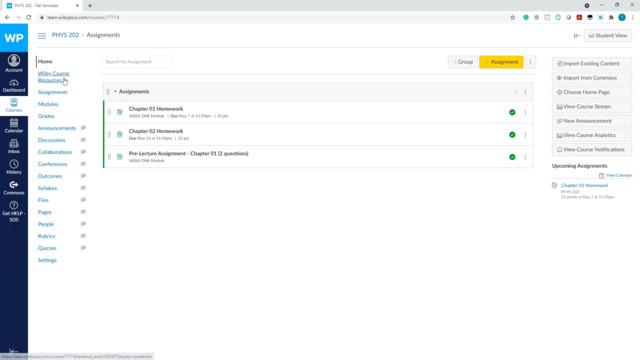Open Chapter 01 Homework assignment
The height and width of the screenshot is (360, 640).
tap(156, 109)
